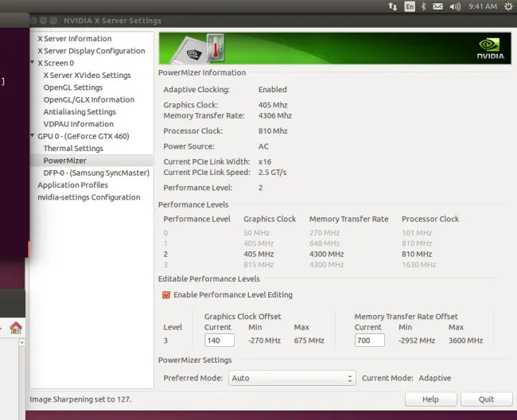
Task: Click performance level 2 row's 405 MHz
Action: click(258, 255)
